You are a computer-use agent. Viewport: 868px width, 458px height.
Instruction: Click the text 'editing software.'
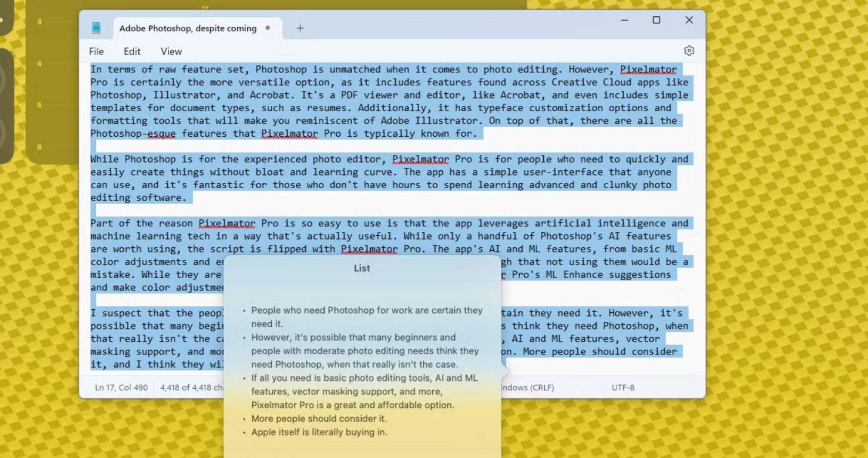pyautogui.click(x=138, y=198)
